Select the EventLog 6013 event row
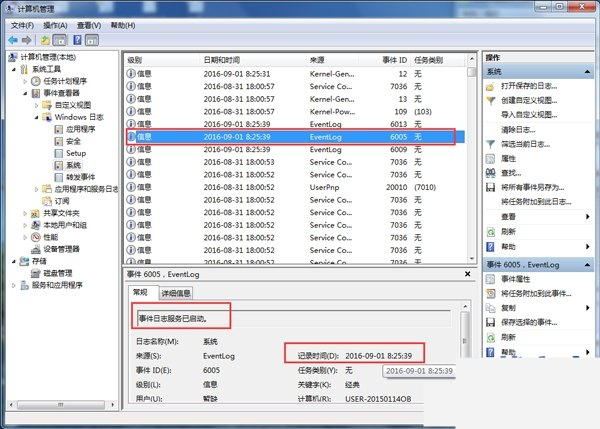This screenshot has height=429, width=600. pyautogui.click(x=295, y=124)
